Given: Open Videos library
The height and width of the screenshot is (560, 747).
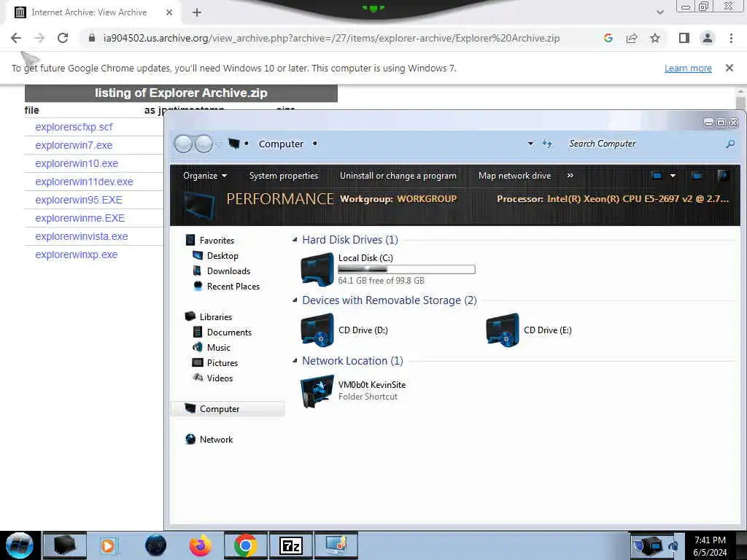Looking at the screenshot, I should click(220, 378).
